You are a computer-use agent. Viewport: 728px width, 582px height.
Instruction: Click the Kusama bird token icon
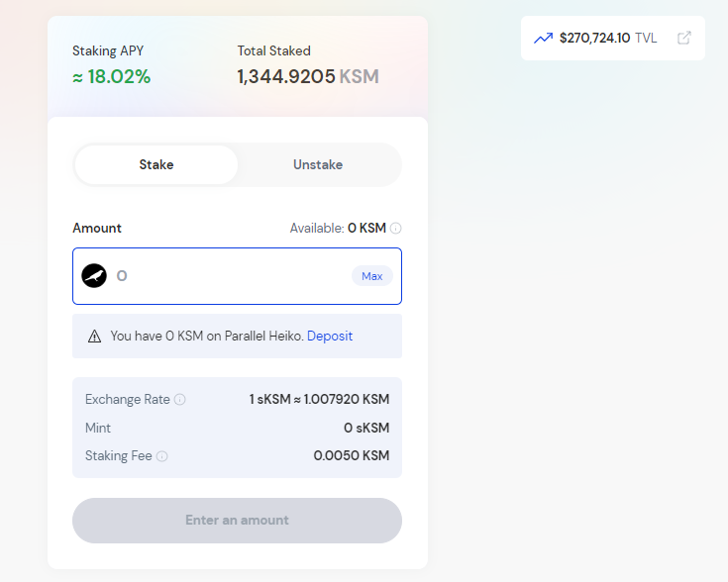94,276
